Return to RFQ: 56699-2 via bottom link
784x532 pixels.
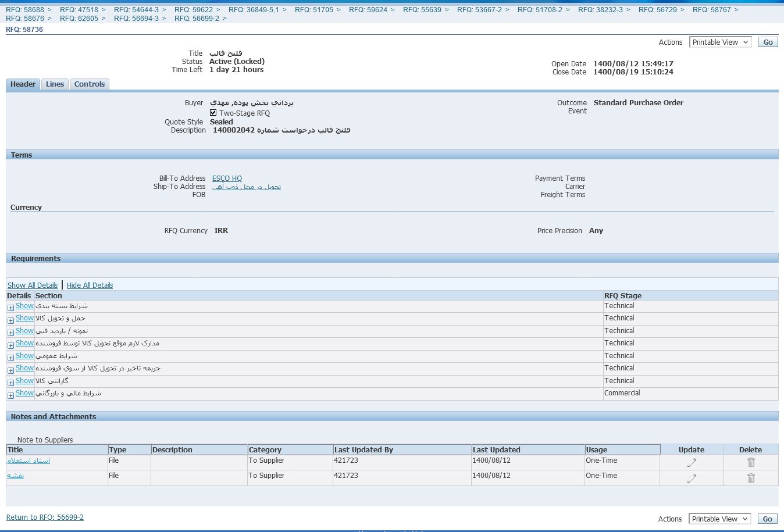(45, 517)
